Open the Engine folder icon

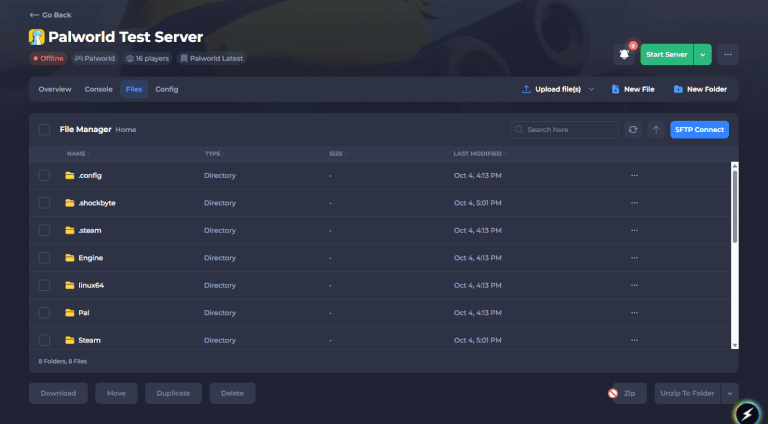coord(70,258)
